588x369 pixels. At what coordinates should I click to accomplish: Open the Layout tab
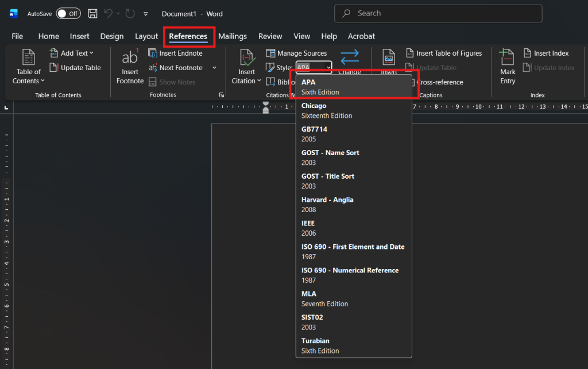point(146,36)
